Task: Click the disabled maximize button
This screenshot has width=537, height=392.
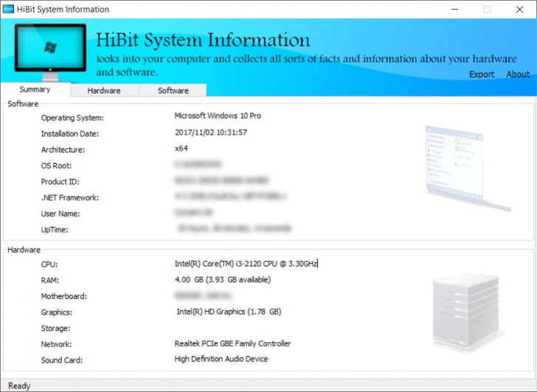Action: pos(487,10)
